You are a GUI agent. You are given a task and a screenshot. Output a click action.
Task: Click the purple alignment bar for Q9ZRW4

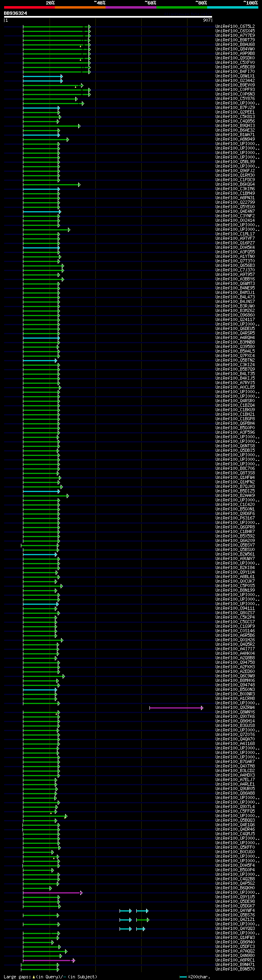click(176, 708)
